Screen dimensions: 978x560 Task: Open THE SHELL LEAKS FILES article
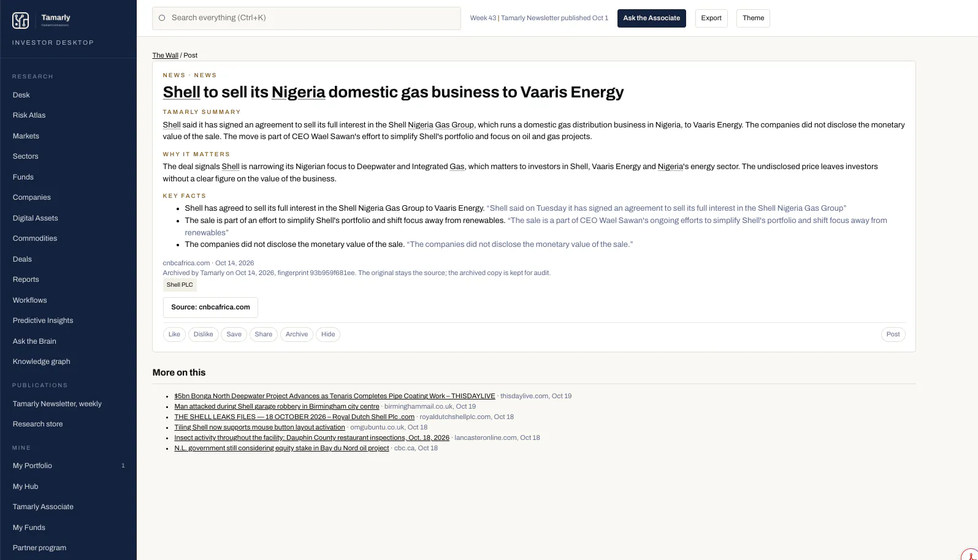(x=294, y=417)
